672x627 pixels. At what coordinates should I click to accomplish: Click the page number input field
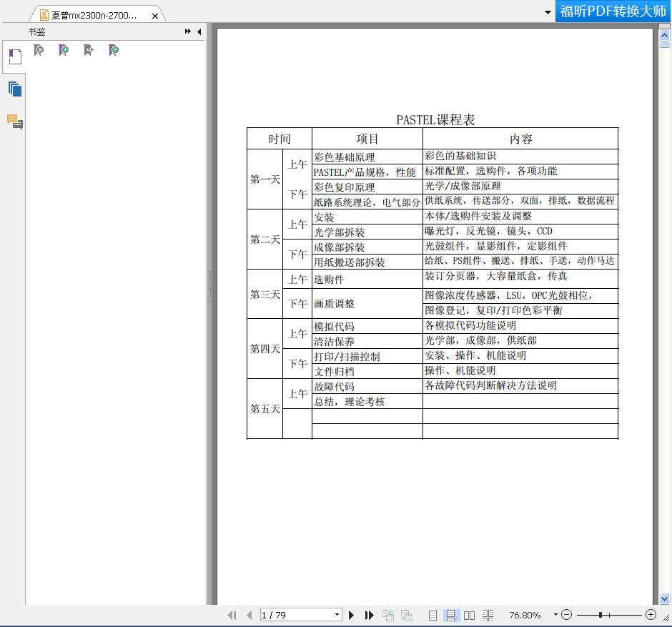pos(297,615)
